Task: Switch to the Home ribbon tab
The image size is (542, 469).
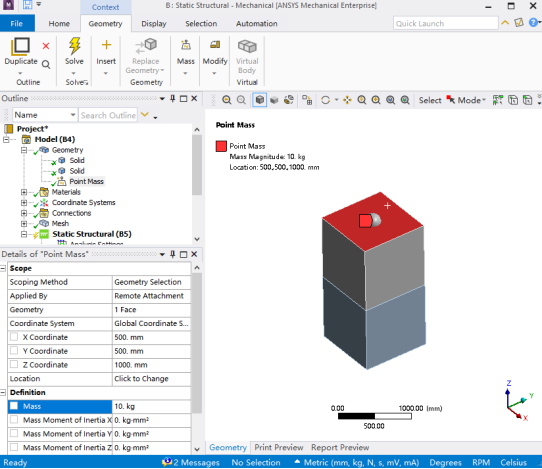Action: pos(59,24)
